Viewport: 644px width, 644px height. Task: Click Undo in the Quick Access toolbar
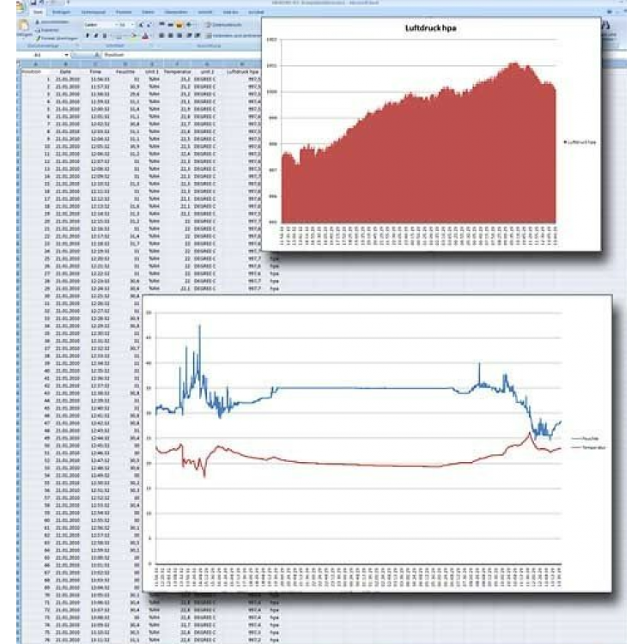pyautogui.click(x=40, y=3)
